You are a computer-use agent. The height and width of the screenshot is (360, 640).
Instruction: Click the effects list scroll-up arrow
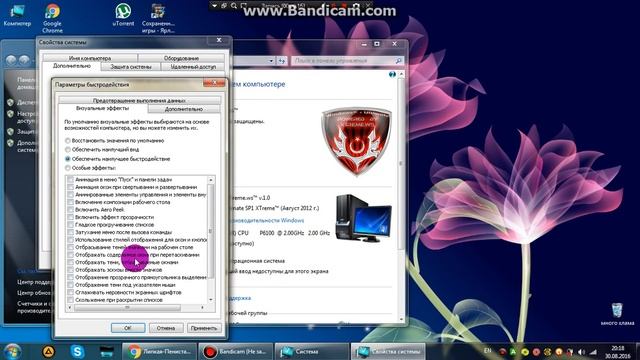[211, 180]
